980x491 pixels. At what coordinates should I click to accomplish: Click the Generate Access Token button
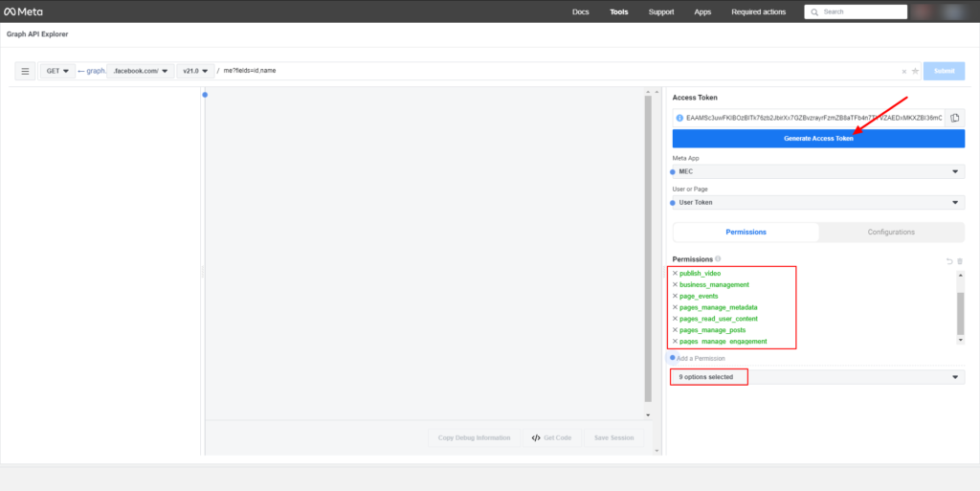click(818, 139)
